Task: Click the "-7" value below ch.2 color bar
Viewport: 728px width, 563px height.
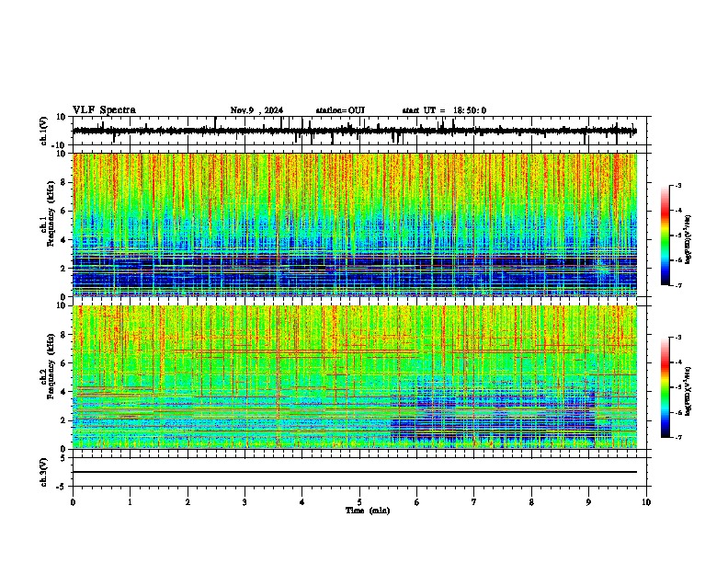Action: pyautogui.click(x=678, y=437)
